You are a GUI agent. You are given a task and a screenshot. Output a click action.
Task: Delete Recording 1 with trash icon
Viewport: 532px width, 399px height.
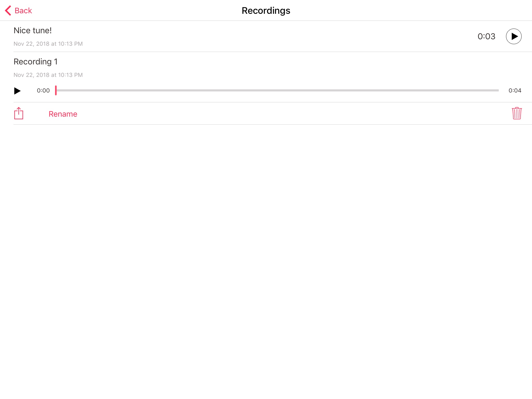[517, 114]
